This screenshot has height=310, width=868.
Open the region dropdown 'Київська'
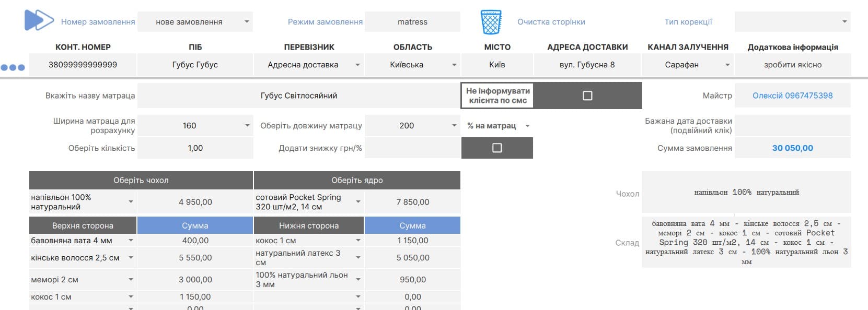(454, 65)
